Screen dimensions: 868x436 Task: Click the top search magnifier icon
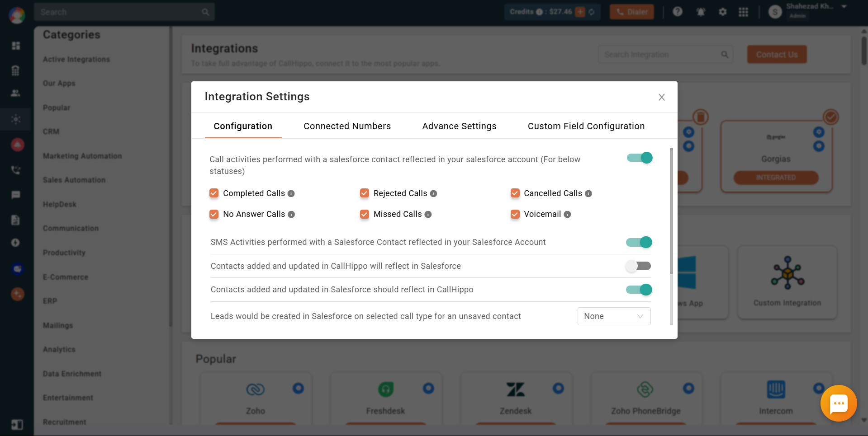tap(205, 12)
